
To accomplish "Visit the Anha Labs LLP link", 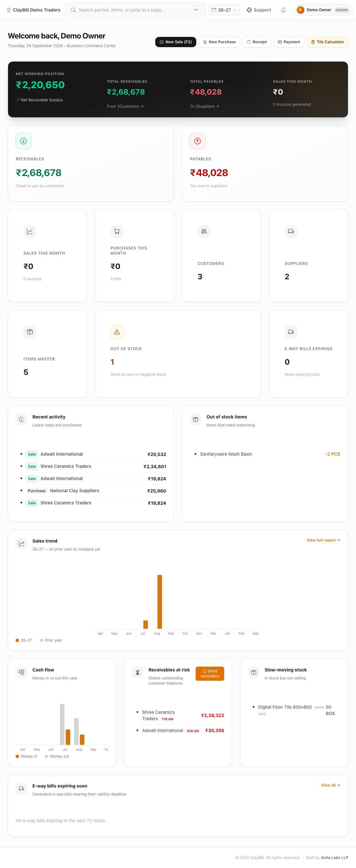I will pos(335,857).
